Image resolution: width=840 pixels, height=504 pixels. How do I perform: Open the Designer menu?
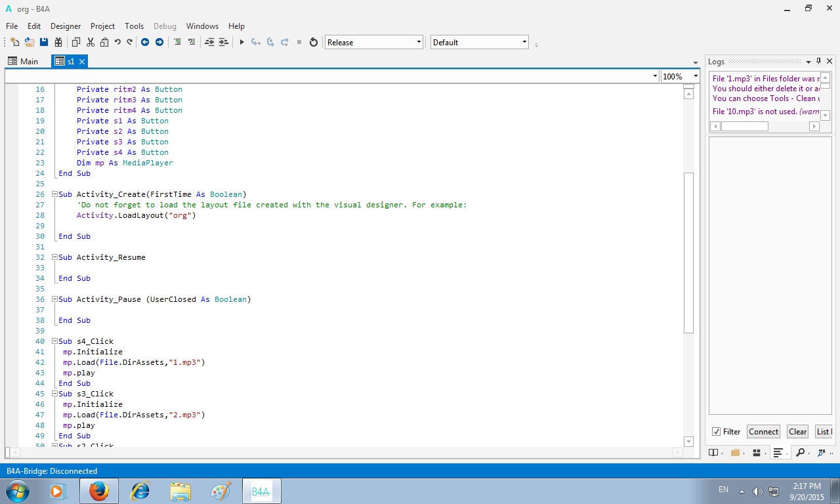coord(66,26)
